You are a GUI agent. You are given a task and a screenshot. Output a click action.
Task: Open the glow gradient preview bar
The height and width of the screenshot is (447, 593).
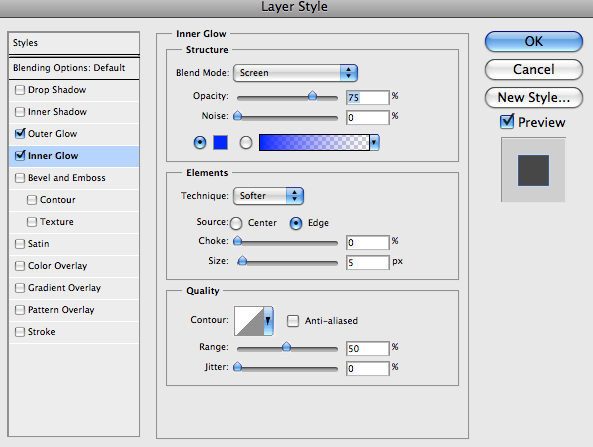pyautogui.click(x=314, y=143)
